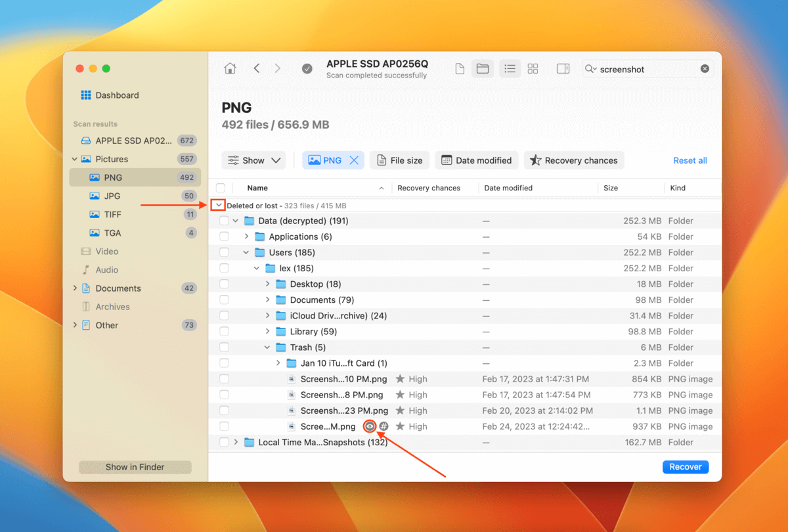Select the grid view icon

tap(533, 69)
